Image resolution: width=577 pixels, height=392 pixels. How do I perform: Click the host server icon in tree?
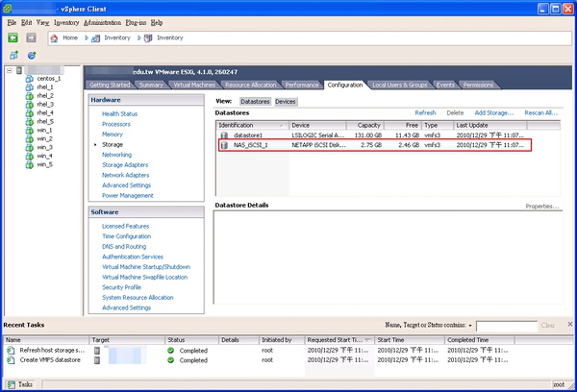pos(19,70)
